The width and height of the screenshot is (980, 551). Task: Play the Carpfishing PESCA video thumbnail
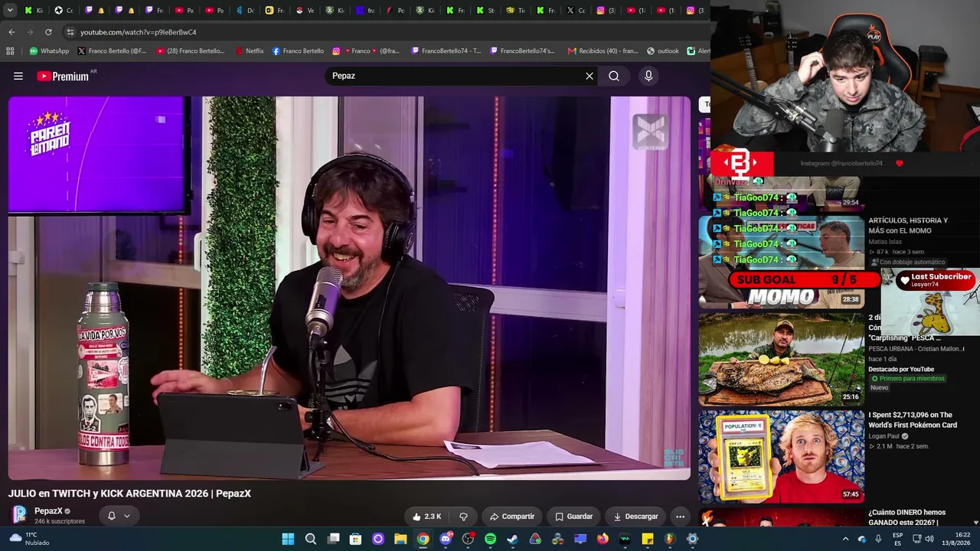(x=780, y=359)
